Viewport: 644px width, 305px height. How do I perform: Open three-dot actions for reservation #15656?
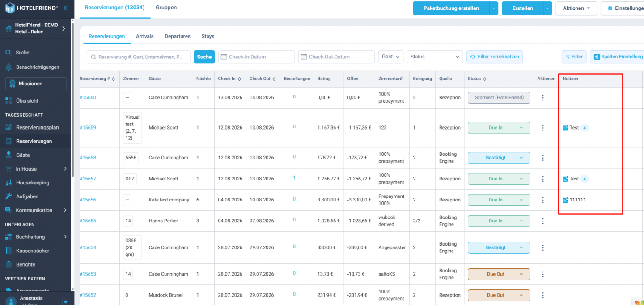(543, 200)
